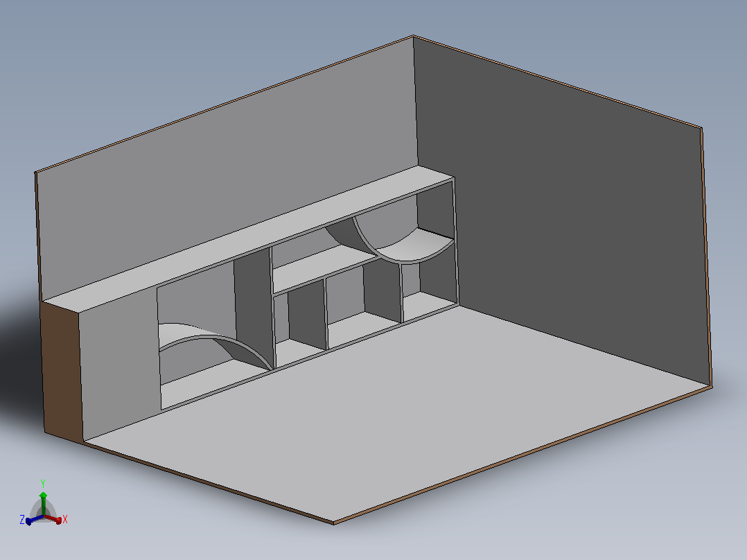Select the long top surface of the shelving unit

(x=248, y=239)
